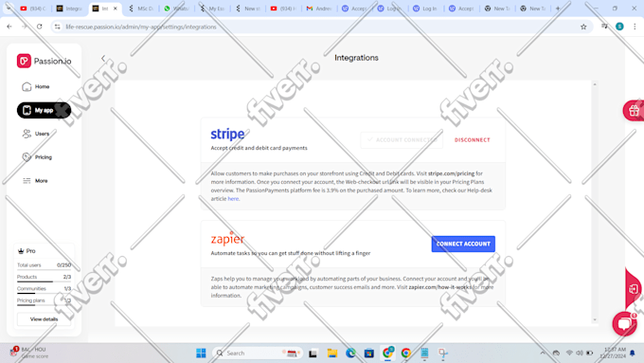Click the Zapier logo
The image size is (644, 363).
point(227,239)
